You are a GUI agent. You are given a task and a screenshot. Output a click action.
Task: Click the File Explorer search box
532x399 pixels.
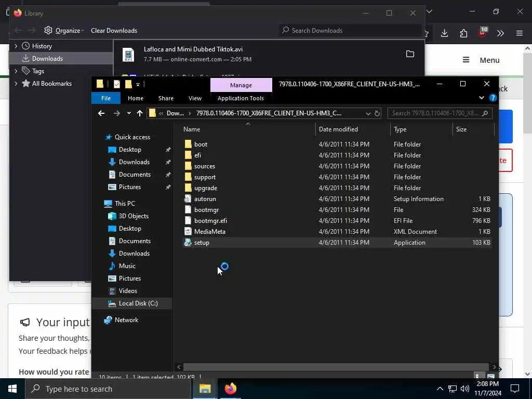point(440,113)
